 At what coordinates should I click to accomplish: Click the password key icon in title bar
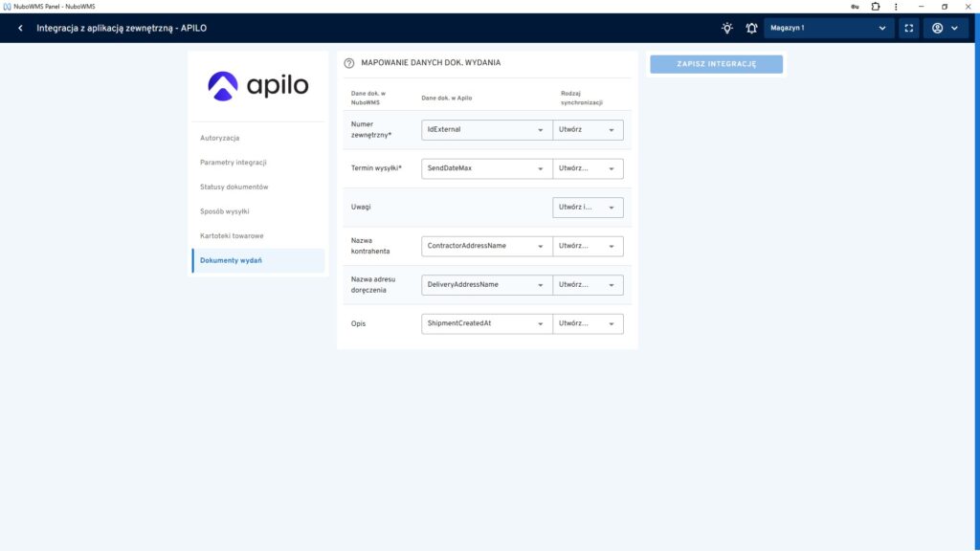click(855, 6)
